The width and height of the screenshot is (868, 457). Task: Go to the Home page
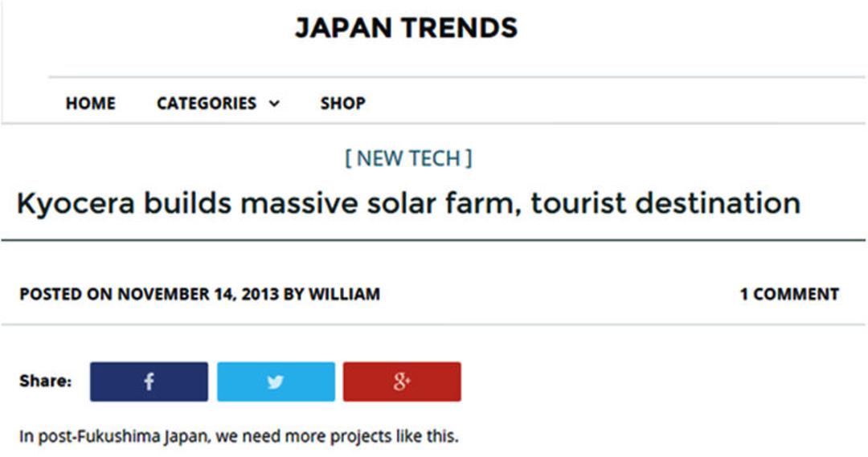pos(91,103)
